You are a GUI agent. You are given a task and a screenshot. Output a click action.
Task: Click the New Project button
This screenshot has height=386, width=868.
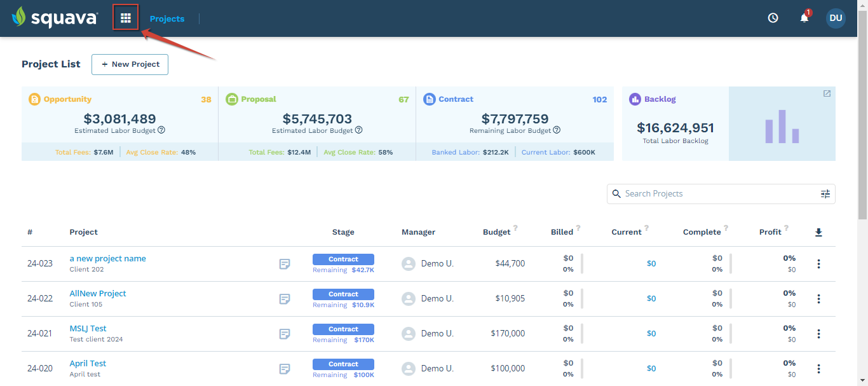(x=130, y=64)
